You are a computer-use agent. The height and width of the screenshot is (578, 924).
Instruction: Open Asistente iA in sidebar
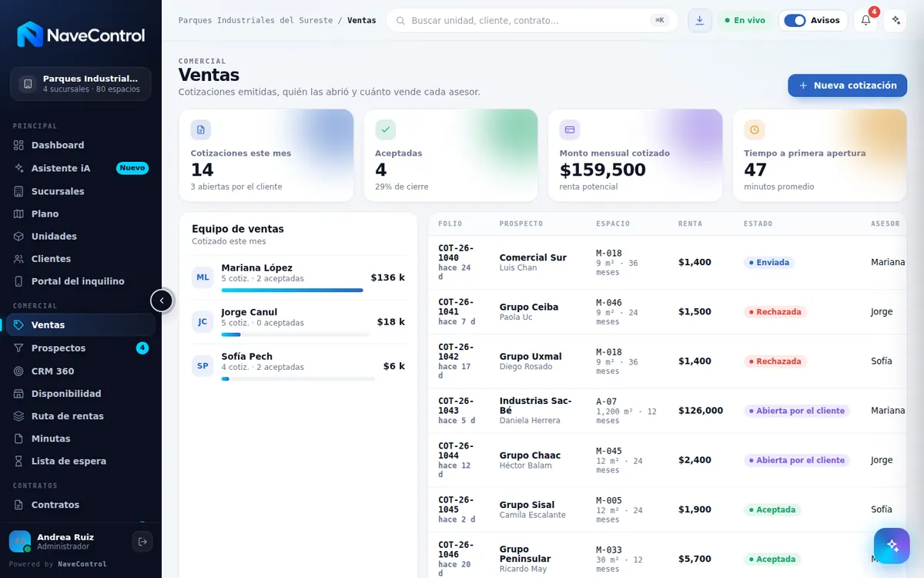coord(81,168)
